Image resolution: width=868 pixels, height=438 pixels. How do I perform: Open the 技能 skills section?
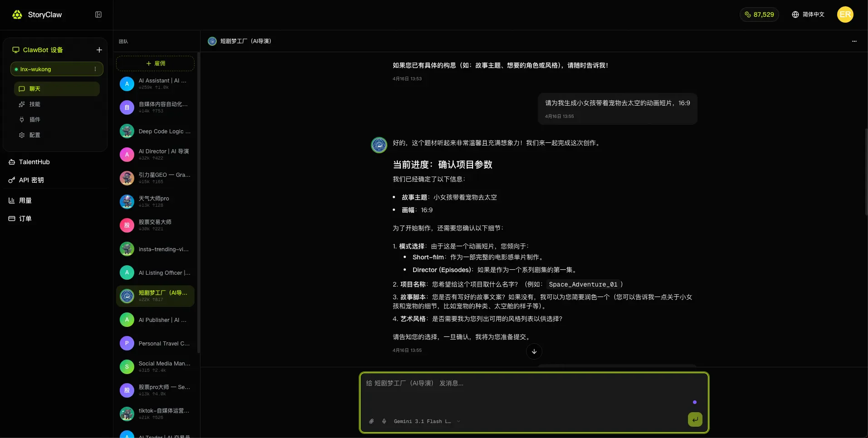point(57,104)
